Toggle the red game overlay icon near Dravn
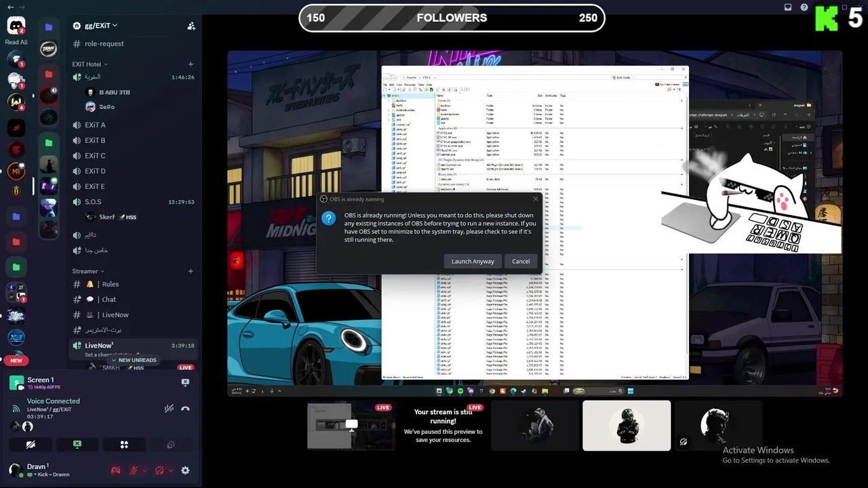Screen dimensions: 868x488 tap(116, 470)
